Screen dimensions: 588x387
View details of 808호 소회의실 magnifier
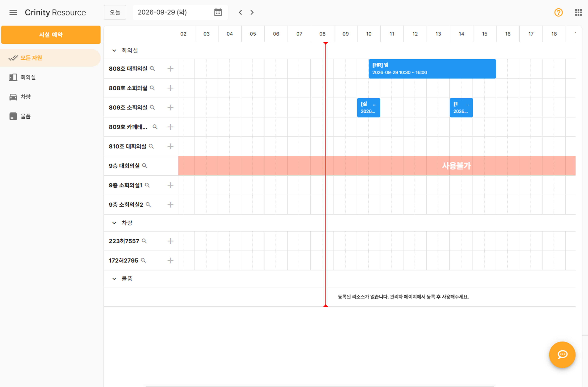pyautogui.click(x=152, y=88)
